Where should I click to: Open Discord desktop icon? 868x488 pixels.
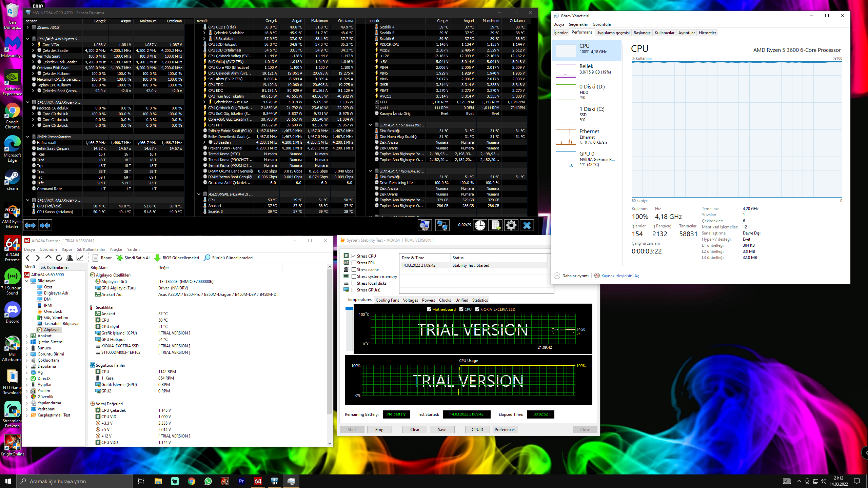click(x=12, y=312)
